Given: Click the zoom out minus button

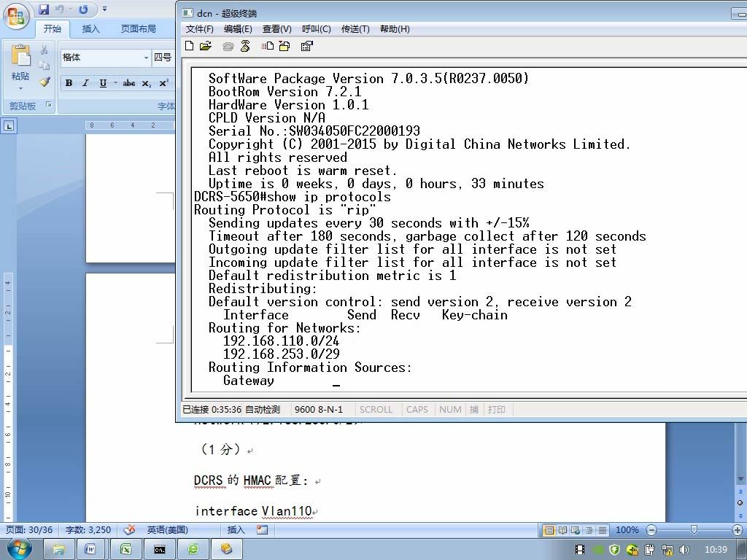Looking at the screenshot, I should tap(651, 530).
